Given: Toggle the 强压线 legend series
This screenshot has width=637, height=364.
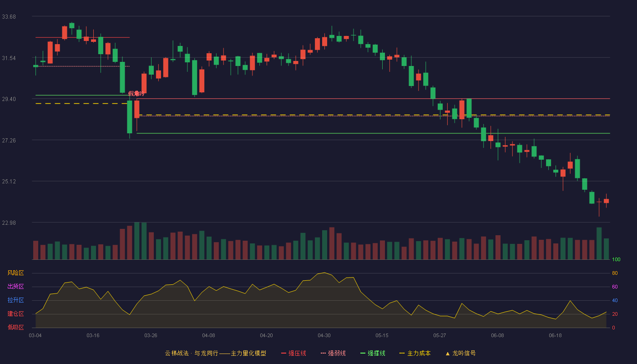Looking at the screenshot, I should (x=293, y=353).
